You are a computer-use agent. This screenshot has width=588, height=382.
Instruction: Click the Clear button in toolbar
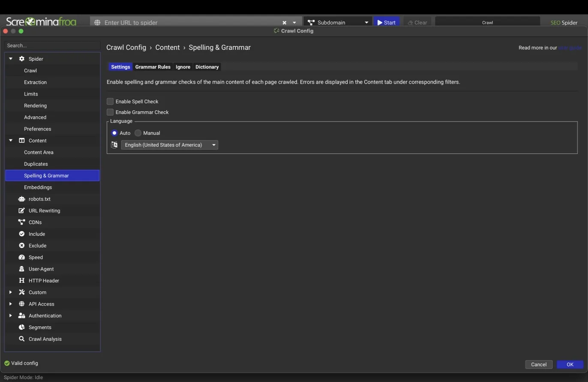[417, 23]
